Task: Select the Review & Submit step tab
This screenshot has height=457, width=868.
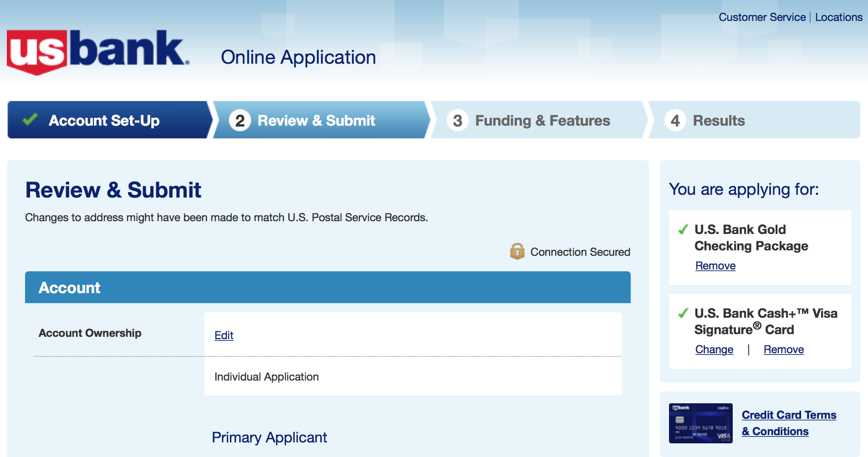Action: (322, 120)
